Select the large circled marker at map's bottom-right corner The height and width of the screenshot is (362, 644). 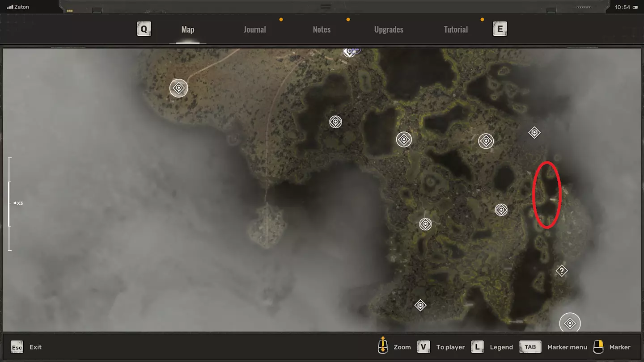pyautogui.click(x=570, y=323)
